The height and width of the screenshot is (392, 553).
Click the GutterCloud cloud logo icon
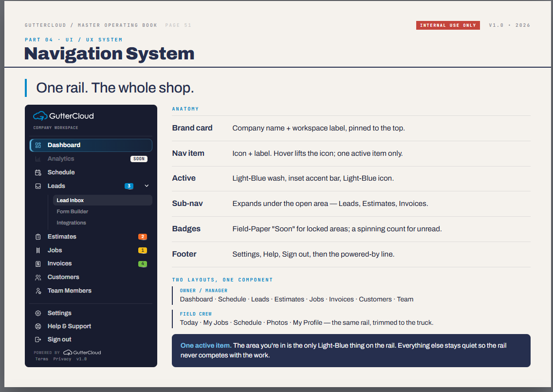pyautogui.click(x=40, y=116)
